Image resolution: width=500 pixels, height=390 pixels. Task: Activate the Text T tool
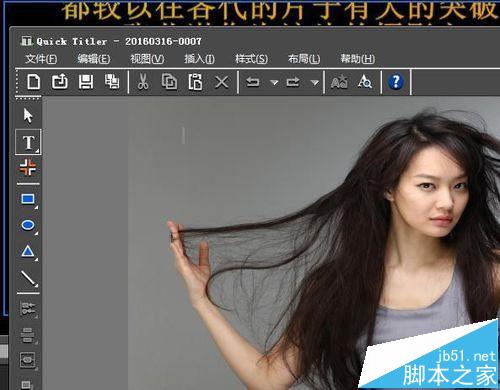(28, 142)
